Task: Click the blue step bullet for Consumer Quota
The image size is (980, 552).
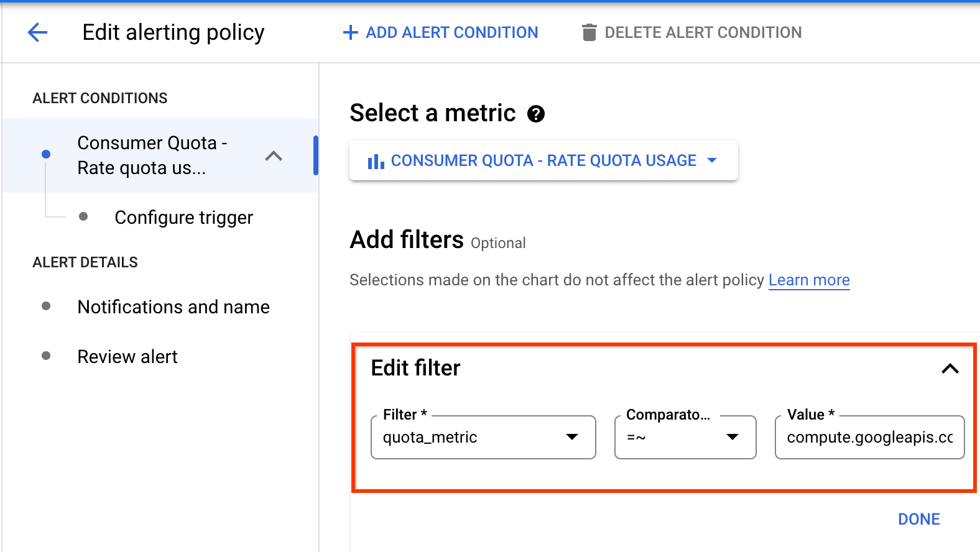Action: point(46,154)
